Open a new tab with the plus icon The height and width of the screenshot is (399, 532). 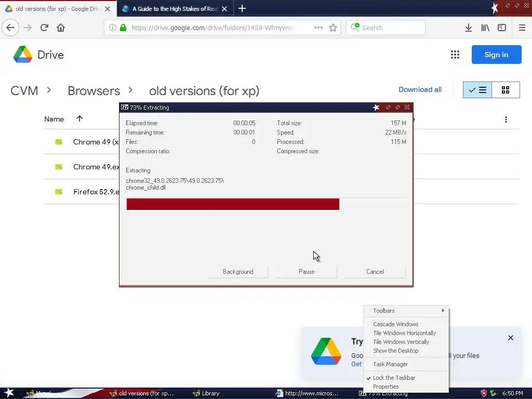tap(242, 8)
